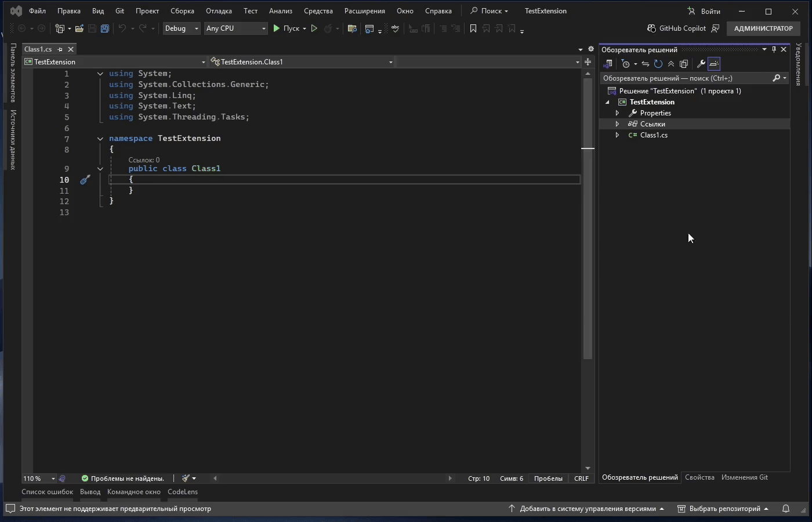Open Properties via wrench icon in Solution Explorer

701,64
